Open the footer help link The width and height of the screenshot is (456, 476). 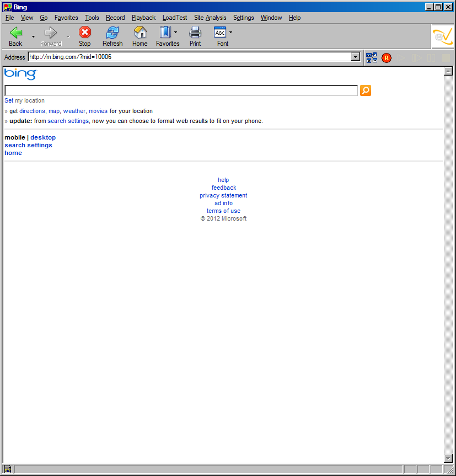pyautogui.click(x=223, y=180)
